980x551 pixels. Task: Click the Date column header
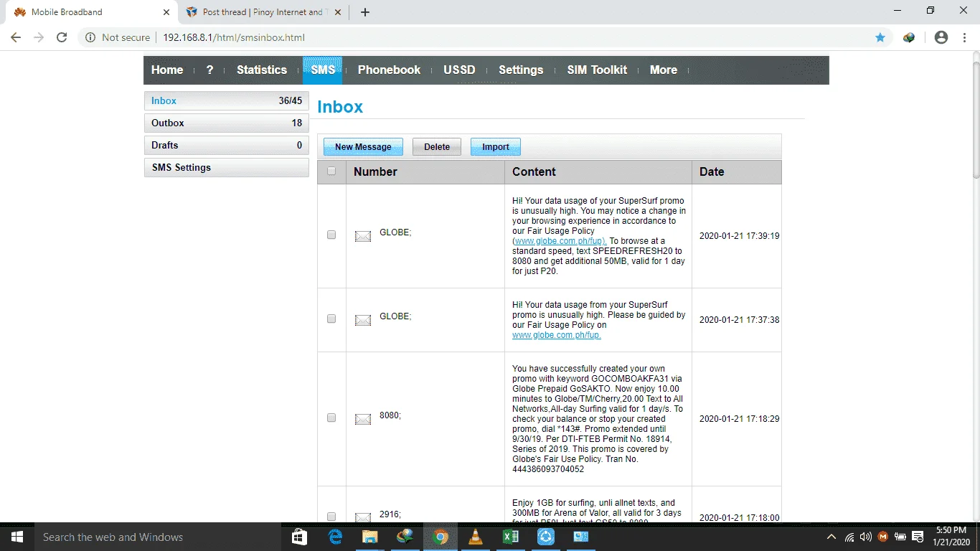pos(737,172)
